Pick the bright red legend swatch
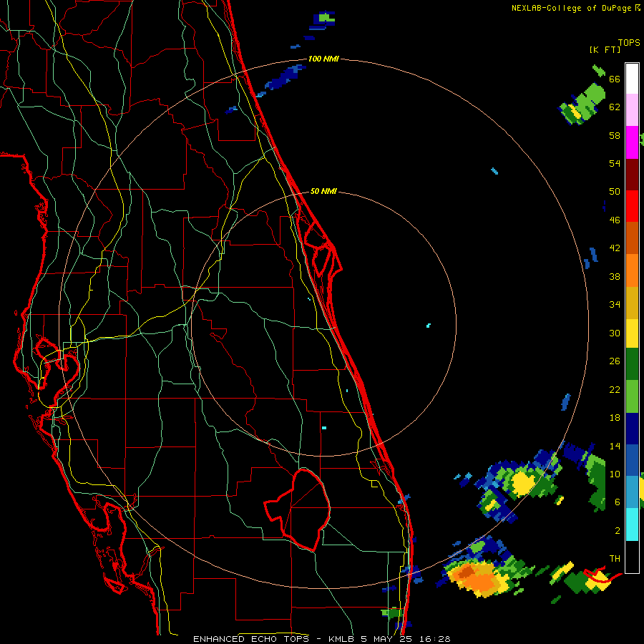This screenshot has width=644, height=644. click(632, 206)
